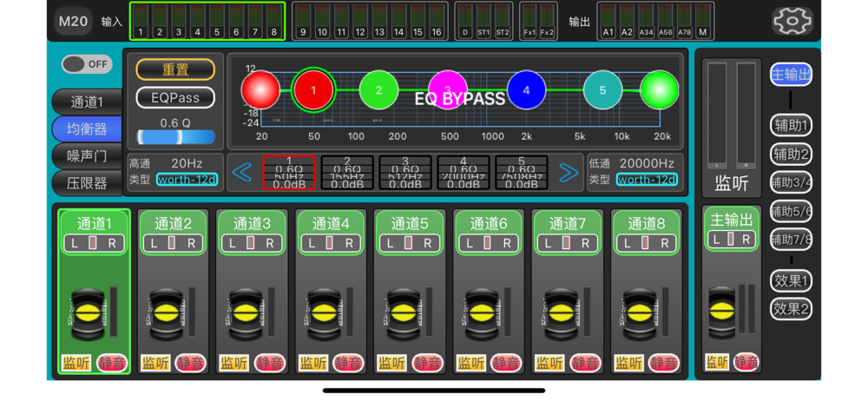Screen dimensions: 868x401
Task: Open 低通 type dropdown worth-12d
Action: pos(648,180)
